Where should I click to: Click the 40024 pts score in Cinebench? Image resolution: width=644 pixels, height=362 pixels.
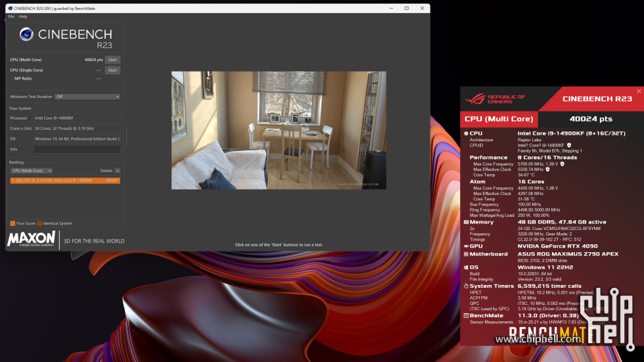click(x=93, y=60)
